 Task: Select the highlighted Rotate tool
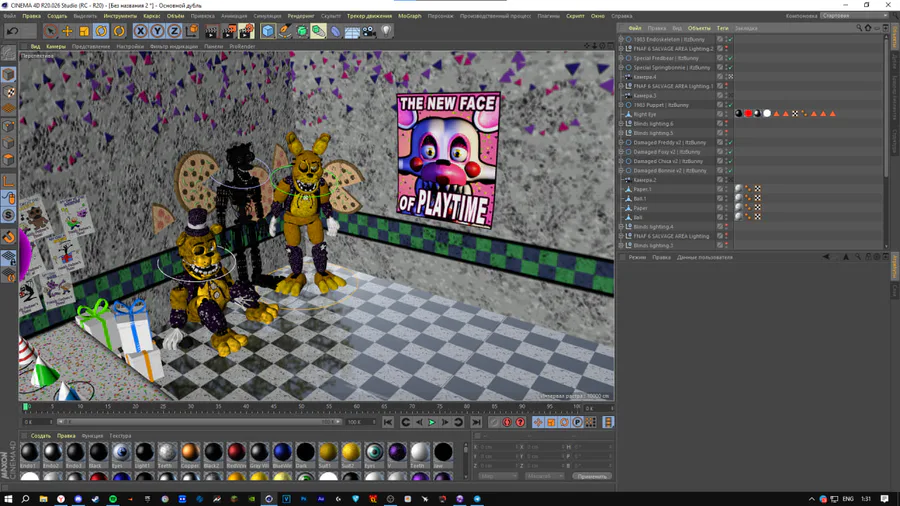[x=101, y=31]
